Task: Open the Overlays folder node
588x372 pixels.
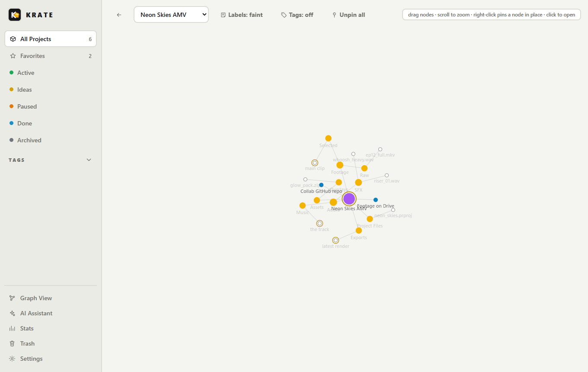Action: [339, 183]
